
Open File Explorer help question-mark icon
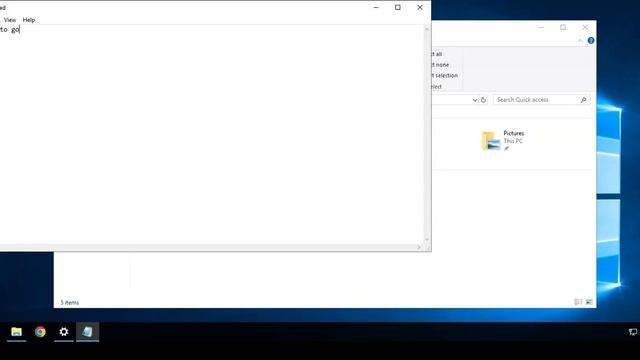591,40
